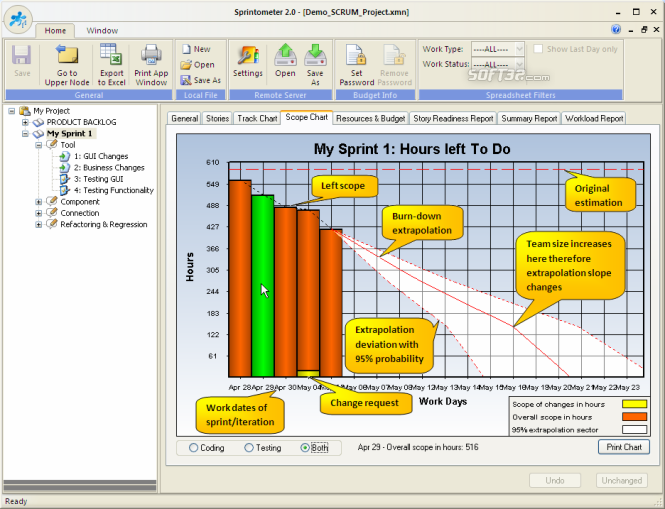
Task: Create New local file
Action: point(196,49)
